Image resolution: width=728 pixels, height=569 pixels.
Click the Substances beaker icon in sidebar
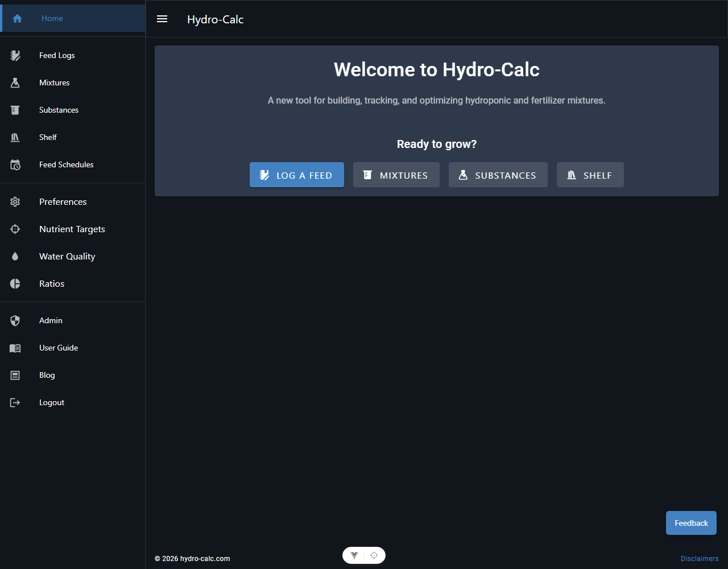click(x=15, y=110)
